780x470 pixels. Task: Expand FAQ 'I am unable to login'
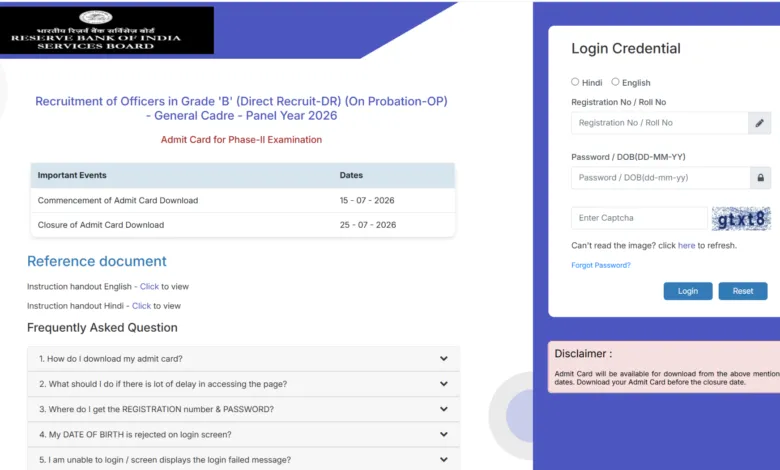[243, 460]
